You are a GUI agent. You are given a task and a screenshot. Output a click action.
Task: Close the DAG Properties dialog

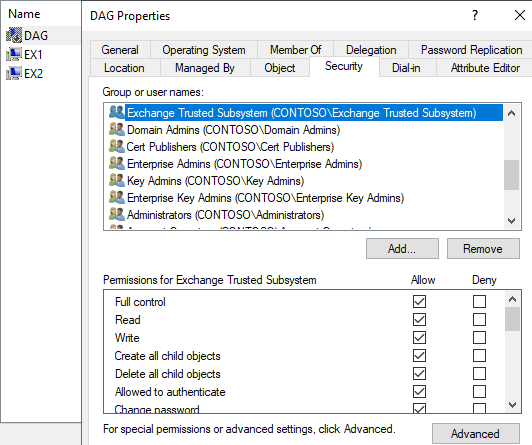coord(519,15)
